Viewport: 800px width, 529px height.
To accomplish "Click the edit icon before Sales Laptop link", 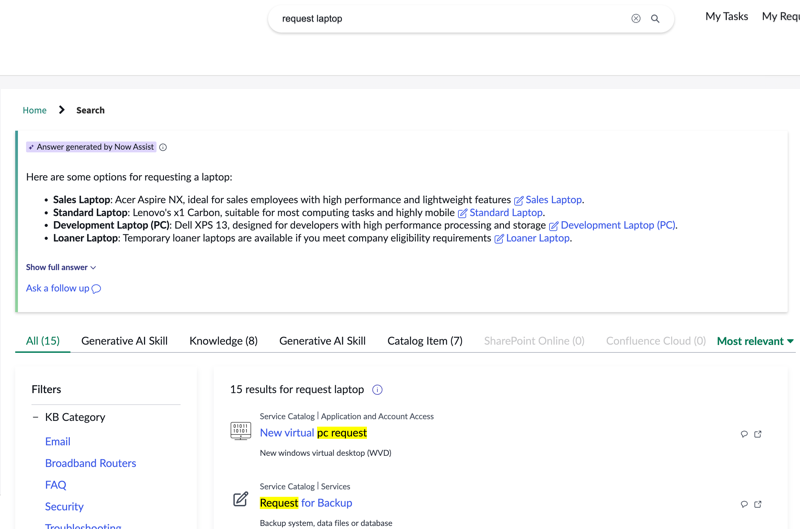I will [x=518, y=200].
